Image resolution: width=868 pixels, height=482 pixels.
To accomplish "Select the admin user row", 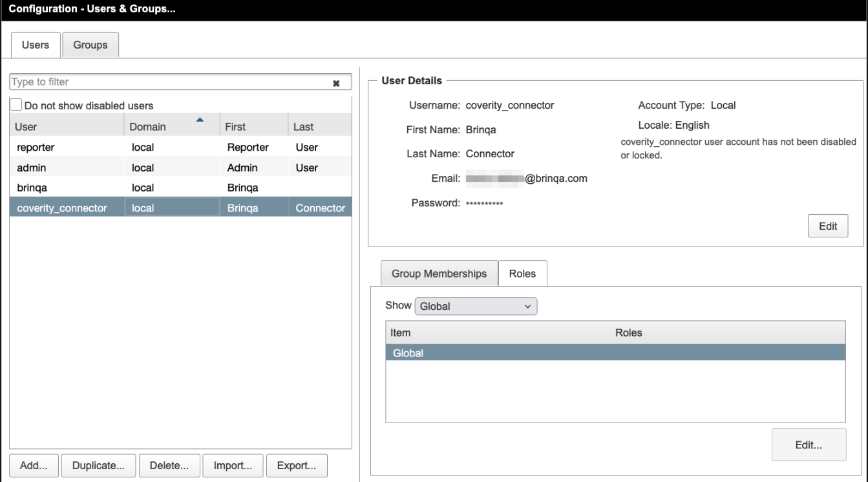I will [181, 168].
